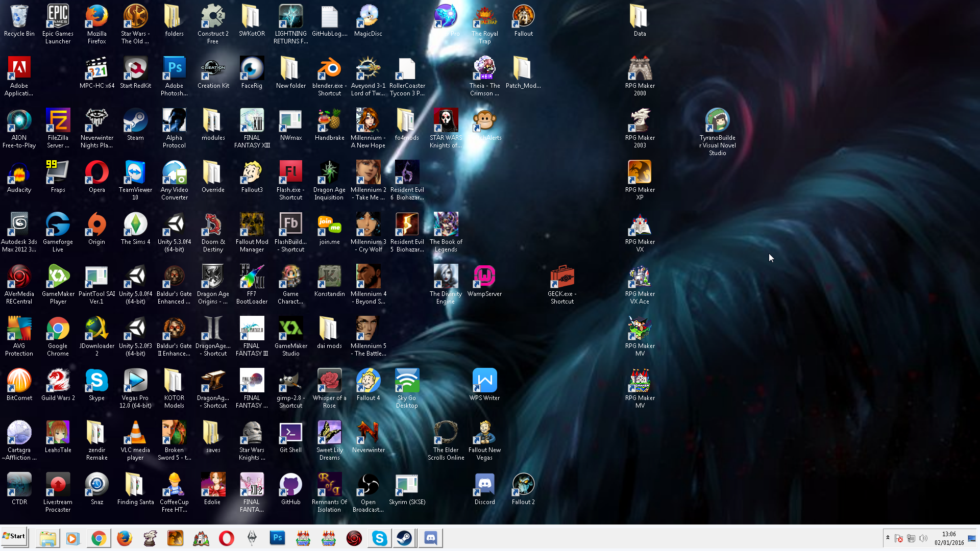The height and width of the screenshot is (551, 980).
Task: Show hidden system tray icons
Action: click(x=888, y=538)
